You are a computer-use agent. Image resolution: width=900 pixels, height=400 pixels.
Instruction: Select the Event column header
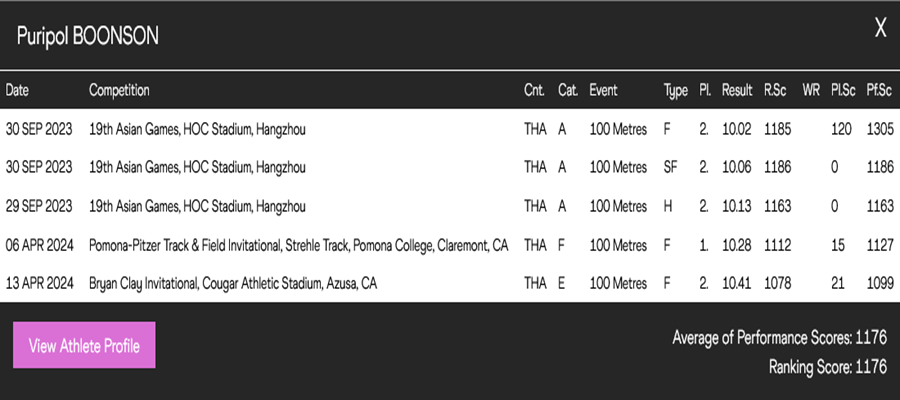click(x=603, y=91)
